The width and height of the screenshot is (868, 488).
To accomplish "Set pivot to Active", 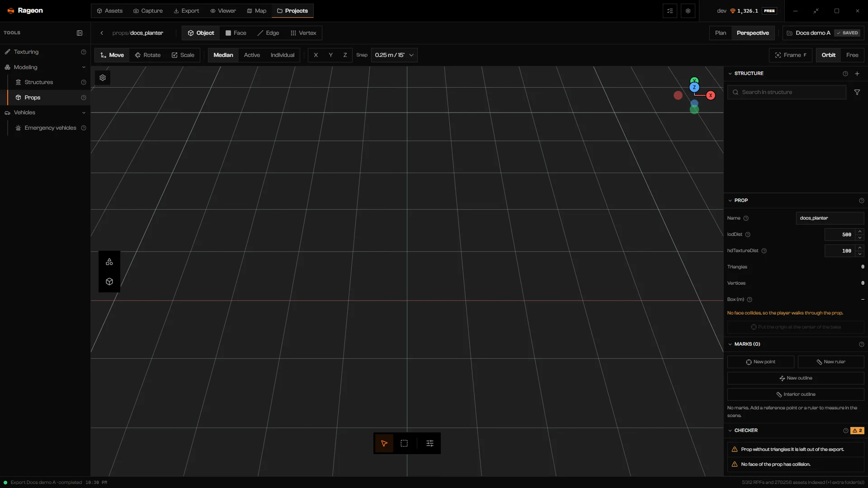I will [252, 55].
